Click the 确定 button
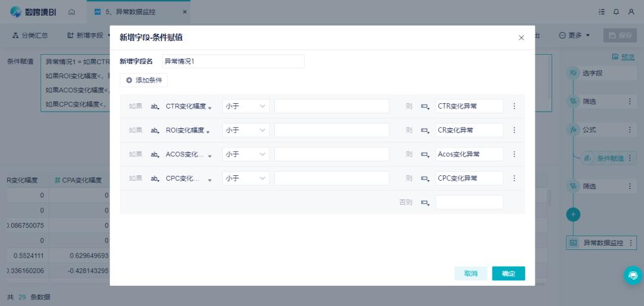This screenshot has height=306, width=644. click(x=509, y=274)
